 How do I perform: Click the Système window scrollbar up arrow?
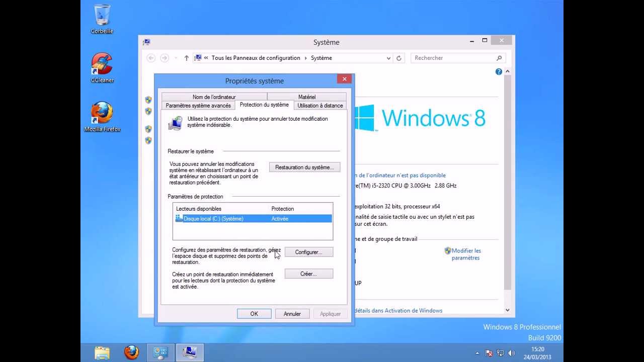(507, 72)
